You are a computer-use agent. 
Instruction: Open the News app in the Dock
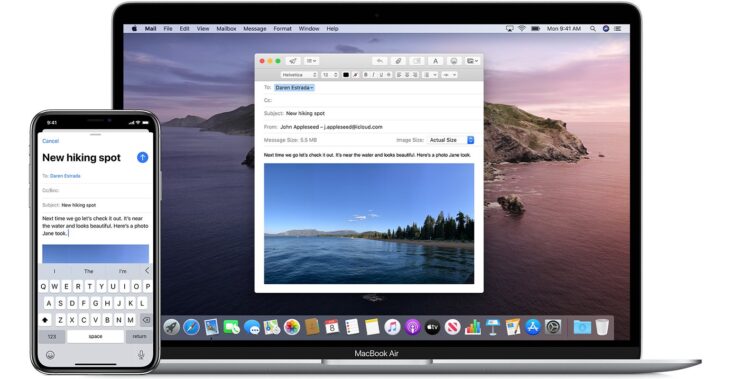tap(452, 327)
